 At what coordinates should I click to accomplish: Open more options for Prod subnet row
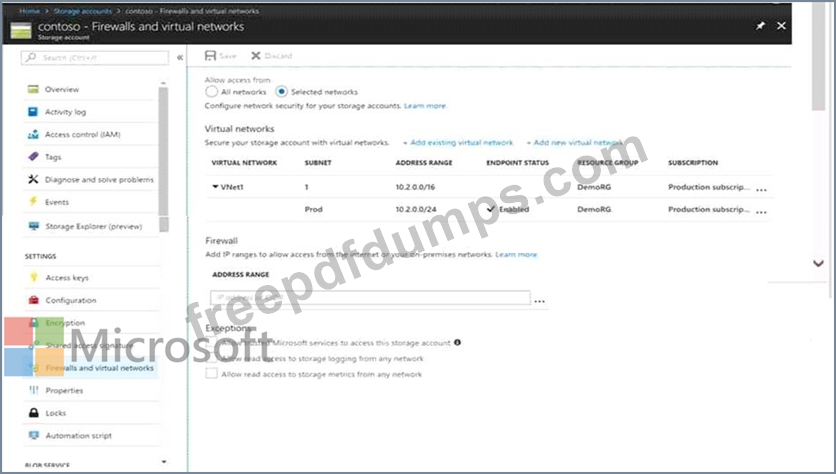point(761,212)
